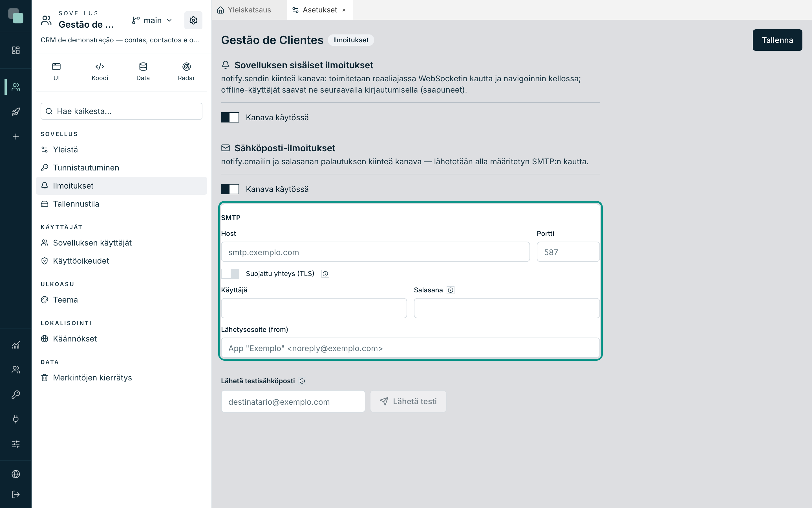Screen dimensions: 812x508
Task: Focus the SMTP Host field
Action: coord(375,252)
